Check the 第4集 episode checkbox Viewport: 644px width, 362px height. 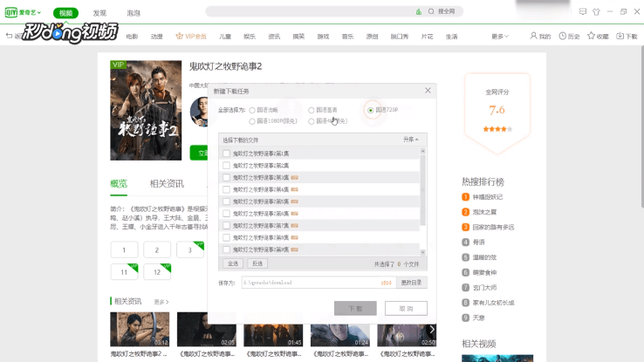(x=226, y=189)
